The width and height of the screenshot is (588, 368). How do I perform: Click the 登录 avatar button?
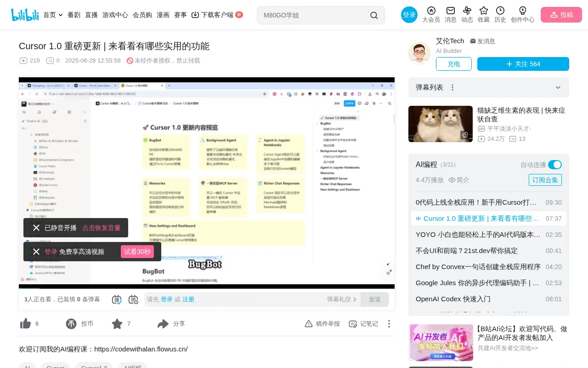pyautogui.click(x=409, y=15)
